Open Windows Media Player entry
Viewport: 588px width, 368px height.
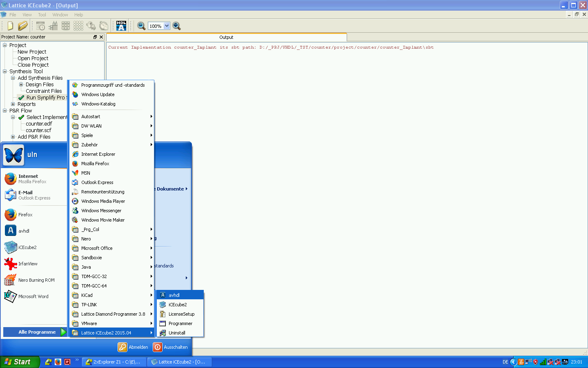coord(111,201)
